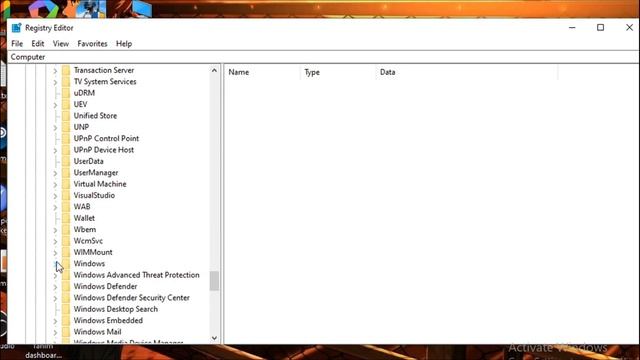Expand the Virtual Machine key
The image size is (640, 360).
pyautogui.click(x=55, y=184)
